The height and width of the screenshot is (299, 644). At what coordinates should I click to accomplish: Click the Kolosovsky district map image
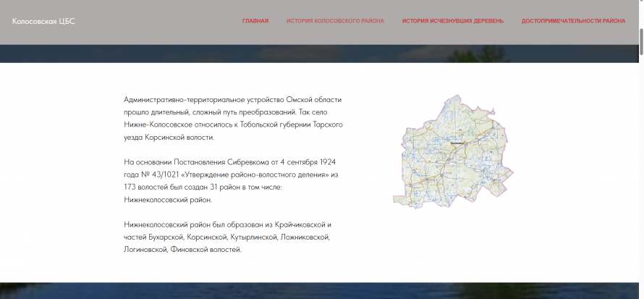(453, 151)
